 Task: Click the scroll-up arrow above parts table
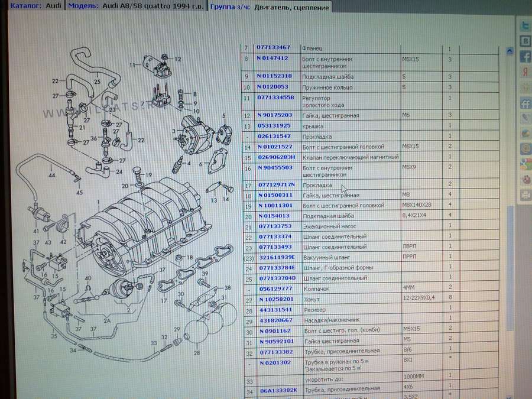pos(509,51)
